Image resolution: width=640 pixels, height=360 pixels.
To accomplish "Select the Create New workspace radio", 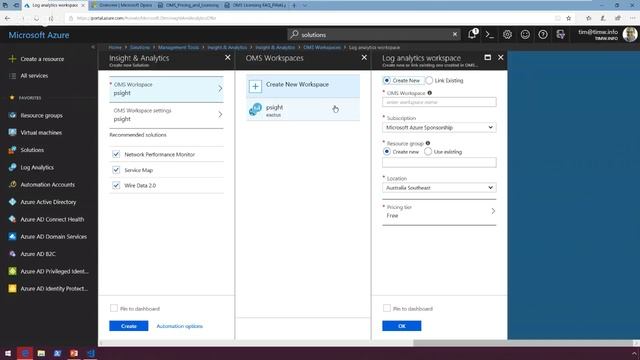I will 387,80.
